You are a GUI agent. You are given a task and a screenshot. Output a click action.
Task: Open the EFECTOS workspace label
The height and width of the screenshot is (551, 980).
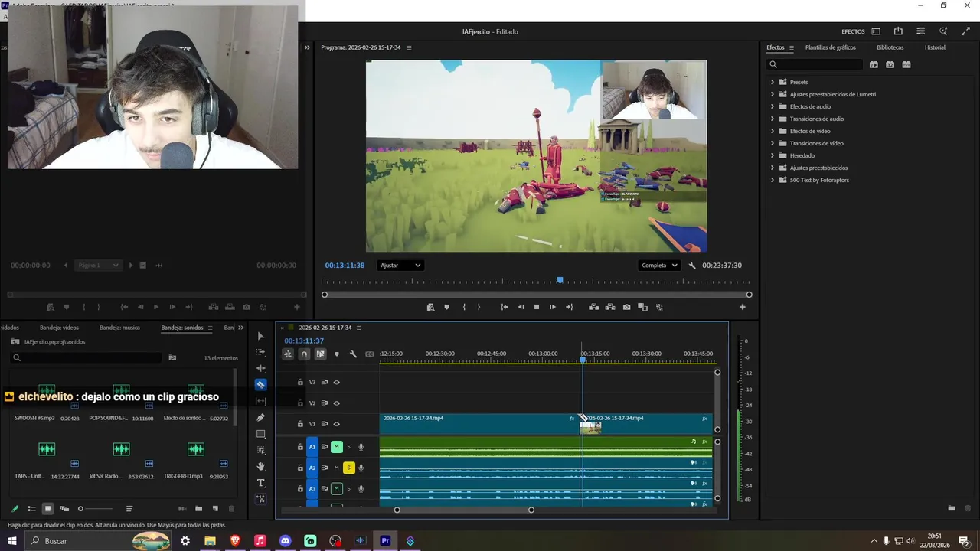click(853, 31)
